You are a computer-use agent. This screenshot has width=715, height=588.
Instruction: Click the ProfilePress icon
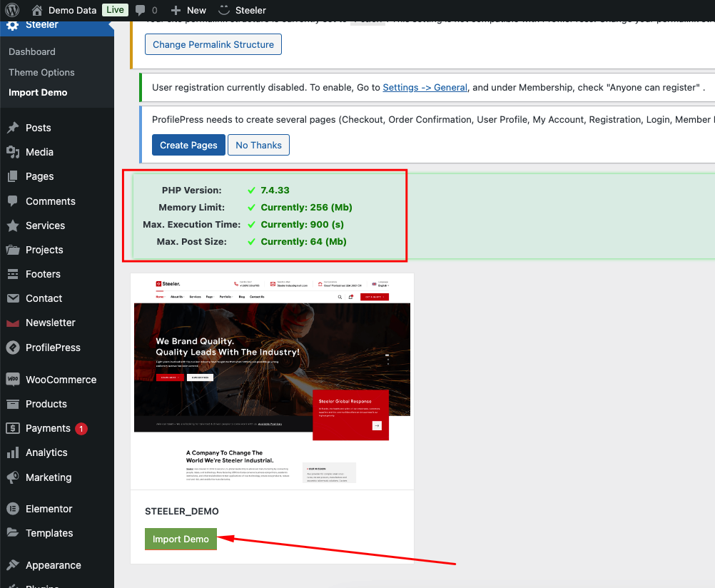(13, 348)
